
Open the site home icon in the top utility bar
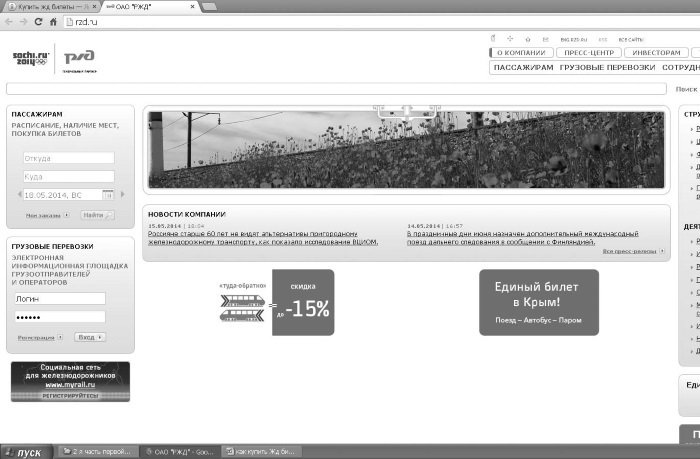pos(528,39)
